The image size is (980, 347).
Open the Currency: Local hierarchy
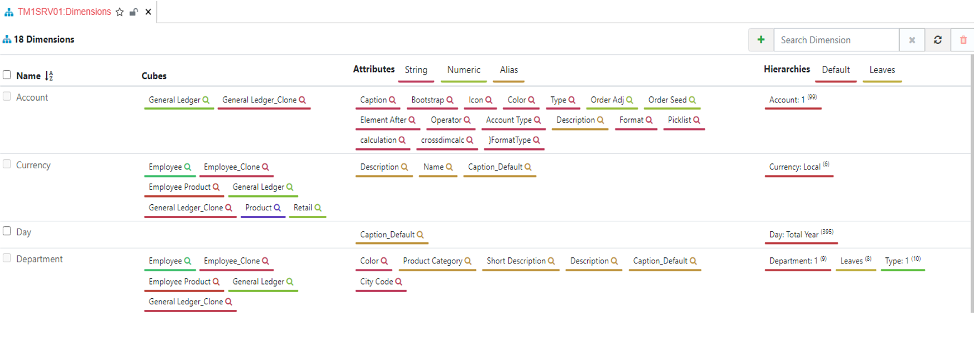[x=799, y=167]
